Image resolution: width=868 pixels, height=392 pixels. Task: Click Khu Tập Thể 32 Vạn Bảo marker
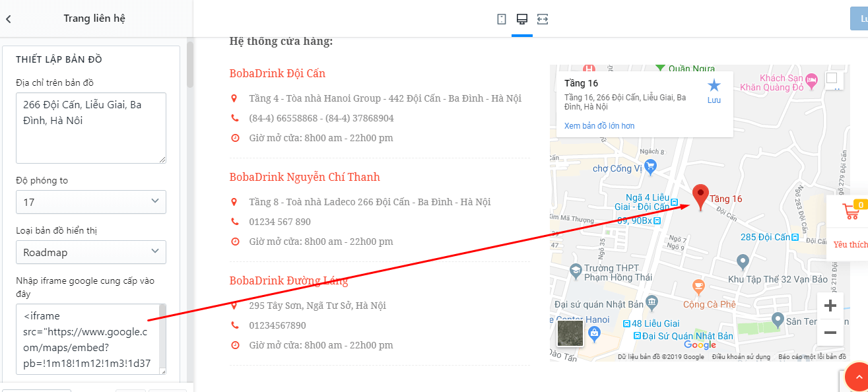[x=743, y=262]
